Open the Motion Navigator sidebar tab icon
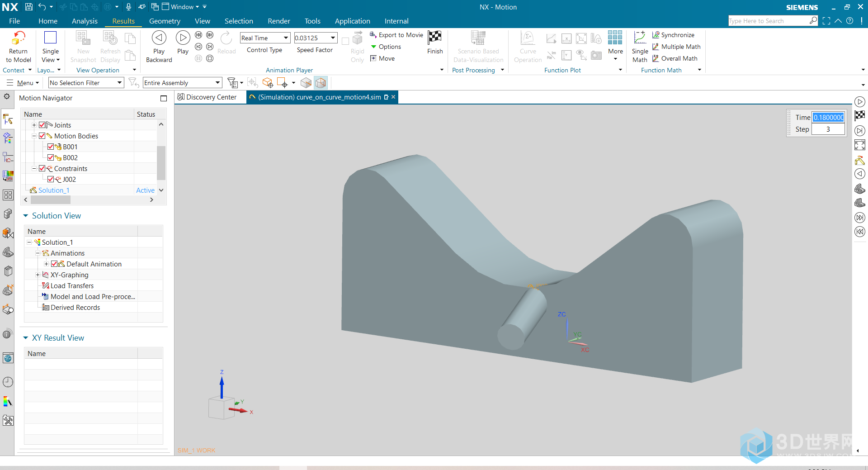The width and height of the screenshot is (868, 470). (x=8, y=119)
